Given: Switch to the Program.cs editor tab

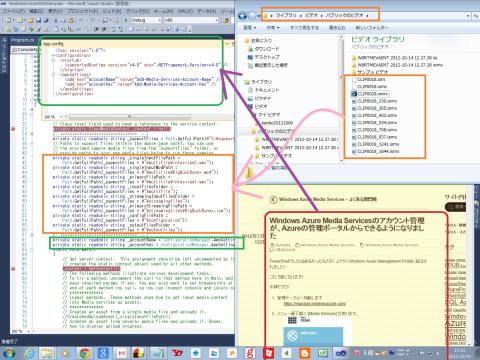Looking at the screenshot, I should [23, 40].
